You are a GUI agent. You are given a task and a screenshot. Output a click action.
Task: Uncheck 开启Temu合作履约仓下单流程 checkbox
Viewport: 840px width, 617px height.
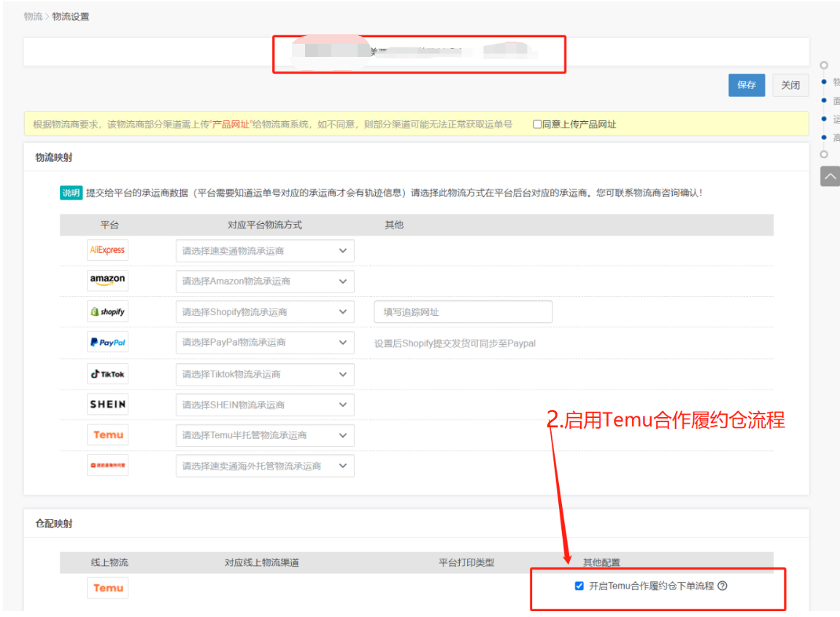pyautogui.click(x=579, y=586)
